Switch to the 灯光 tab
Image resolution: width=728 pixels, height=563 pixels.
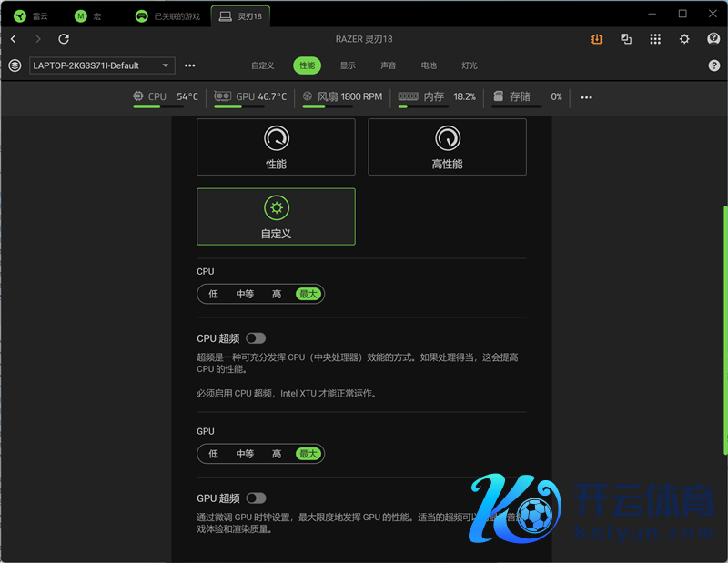469,65
